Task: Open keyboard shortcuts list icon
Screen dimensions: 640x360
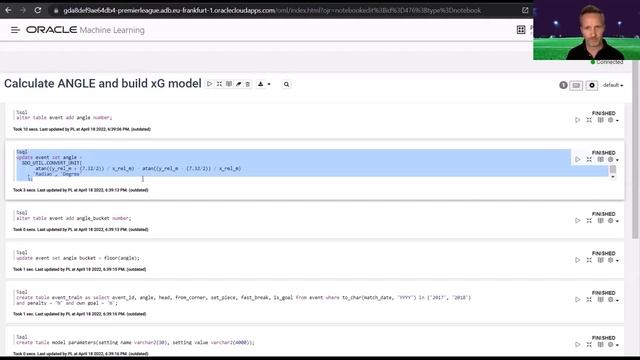Action: [576, 85]
